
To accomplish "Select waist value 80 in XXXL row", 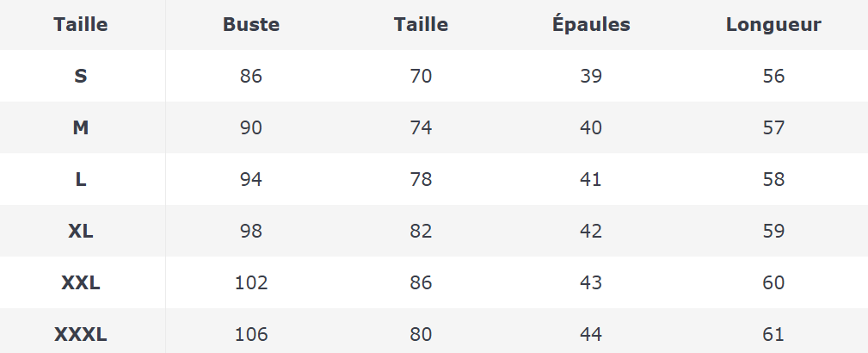I will (x=421, y=334).
